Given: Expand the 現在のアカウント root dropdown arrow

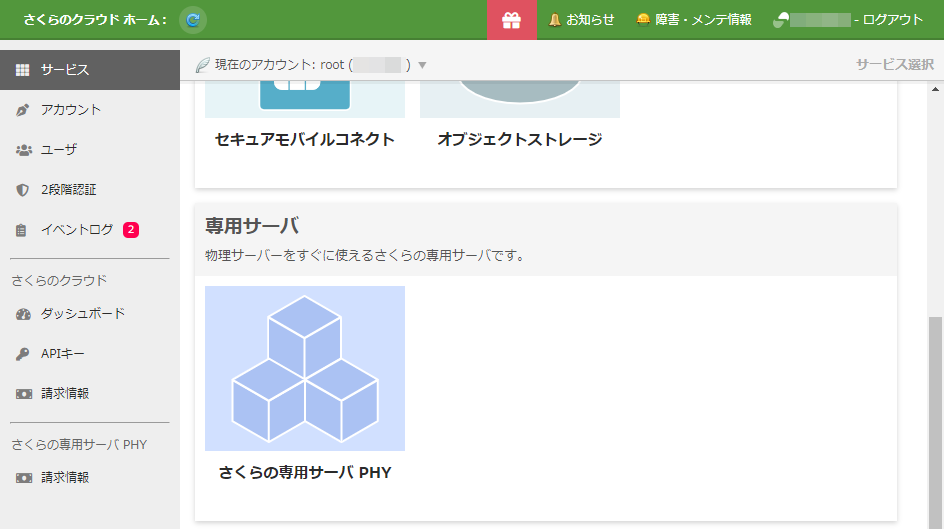Looking at the screenshot, I should pos(422,65).
